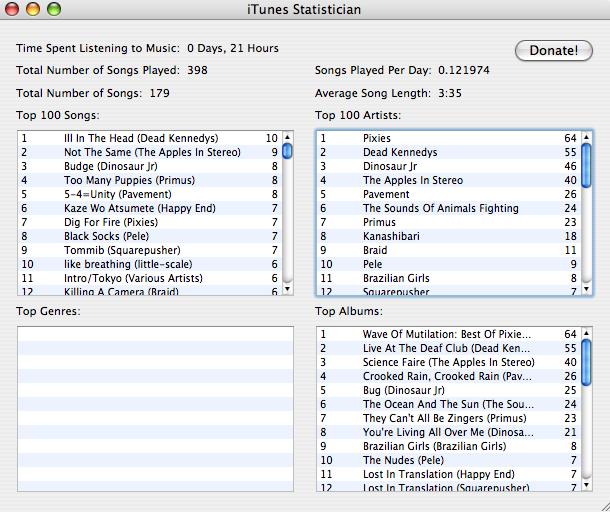Select album You're Living All Over Me
Viewport: 610px width, 512px height.
tap(449, 432)
